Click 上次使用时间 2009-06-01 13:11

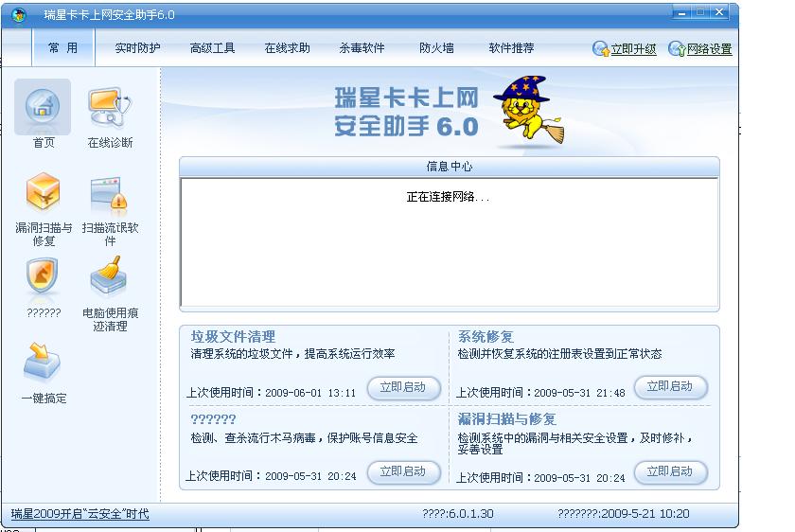[x=271, y=393]
